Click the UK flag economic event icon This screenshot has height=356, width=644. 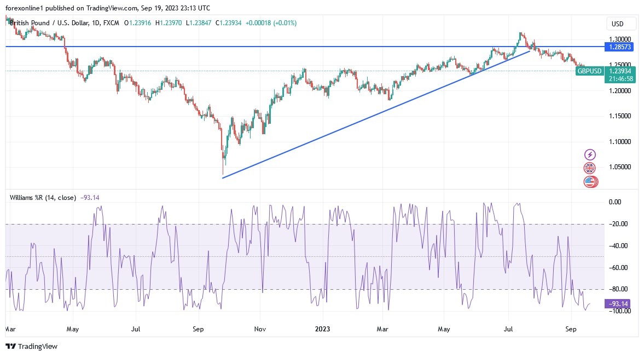(x=590, y=168)
